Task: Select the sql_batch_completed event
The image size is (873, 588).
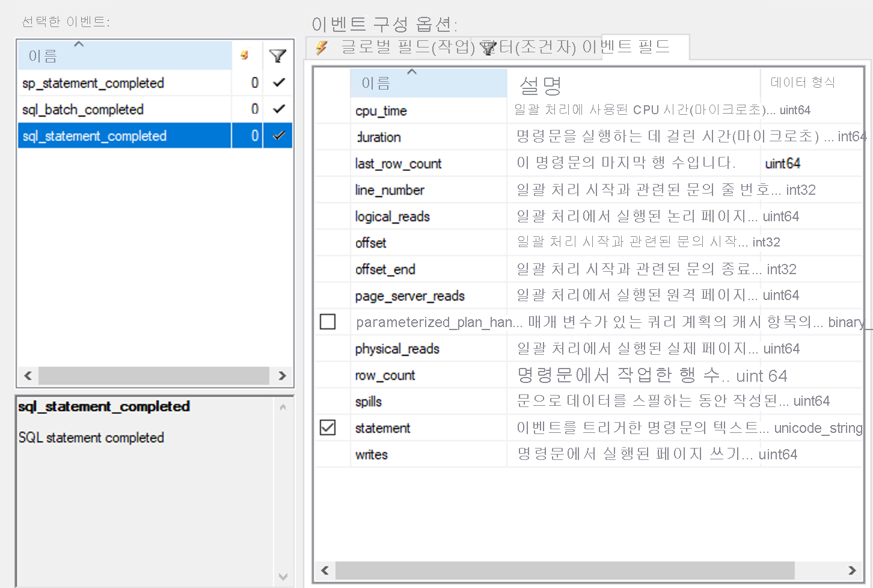Action: tap(83, 109)
